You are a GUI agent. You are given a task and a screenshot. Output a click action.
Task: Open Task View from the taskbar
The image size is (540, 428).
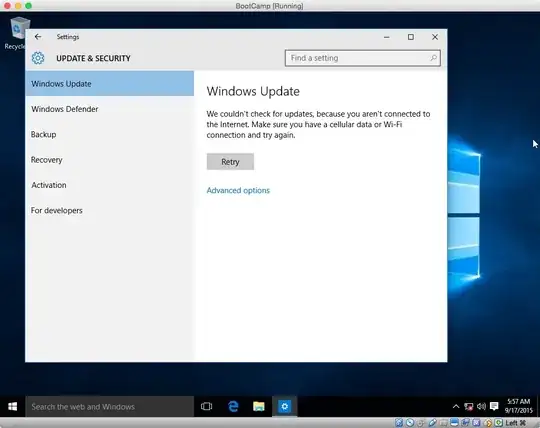tap(206, 406)
